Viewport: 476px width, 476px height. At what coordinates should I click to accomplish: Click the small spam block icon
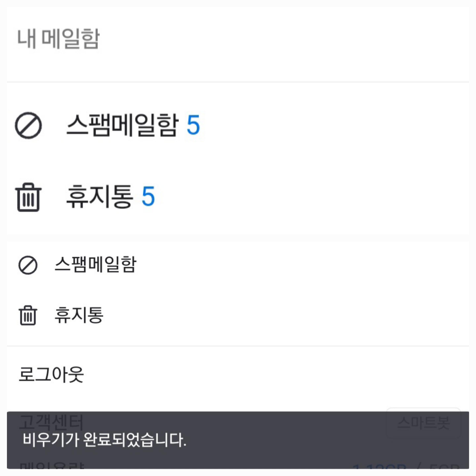[28, 265]
